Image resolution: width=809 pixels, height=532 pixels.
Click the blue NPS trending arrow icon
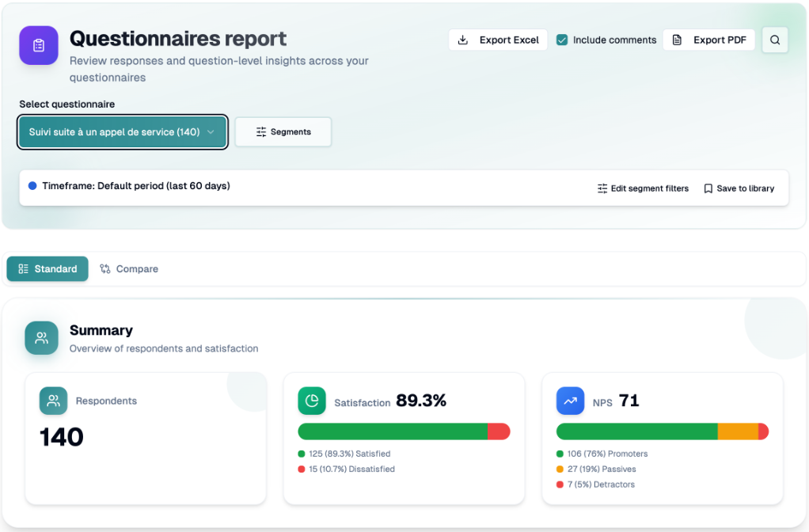[x=570, y=401]
